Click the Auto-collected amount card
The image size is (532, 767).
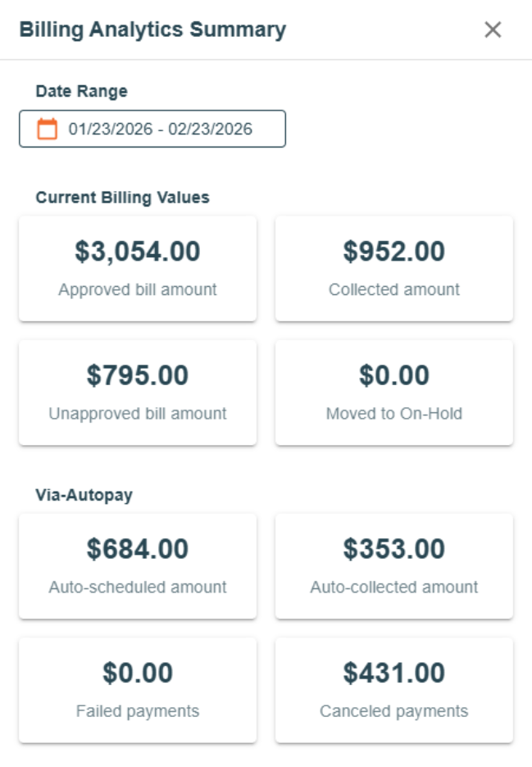click(394, 566)
